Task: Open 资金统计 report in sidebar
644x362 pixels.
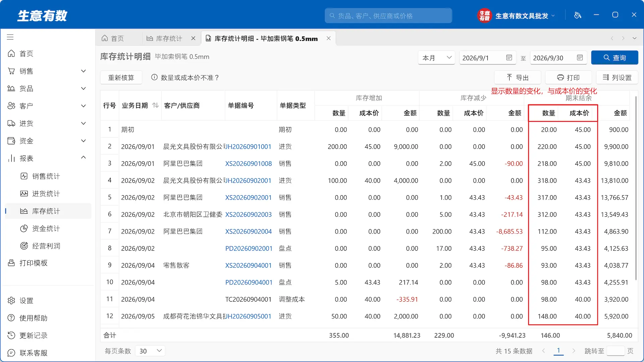Action: pyautogui.click(x=46, y=228)
